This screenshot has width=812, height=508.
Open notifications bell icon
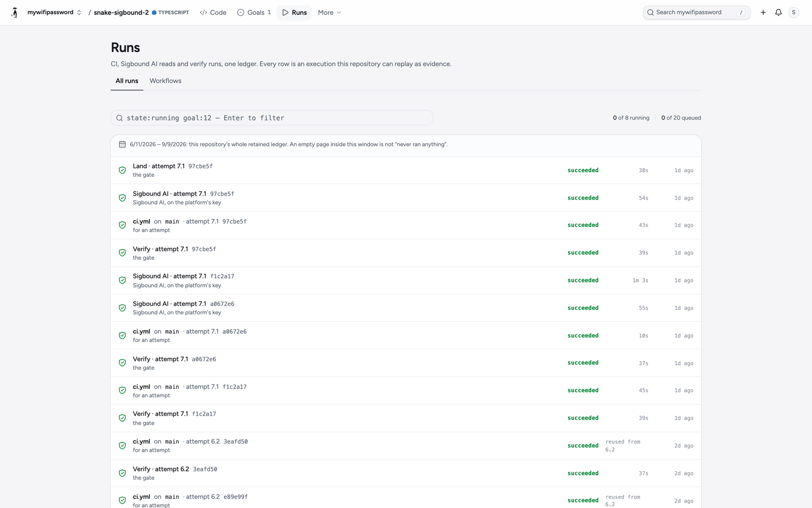(x=778, y=12)
